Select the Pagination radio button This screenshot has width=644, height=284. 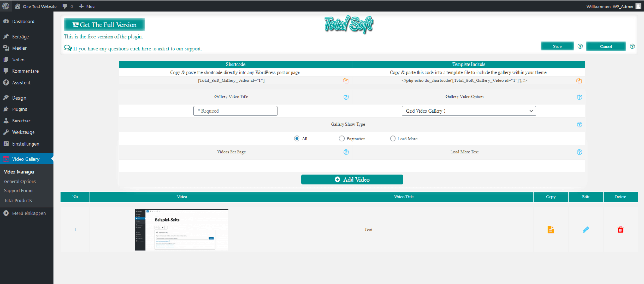coord(342,139)
